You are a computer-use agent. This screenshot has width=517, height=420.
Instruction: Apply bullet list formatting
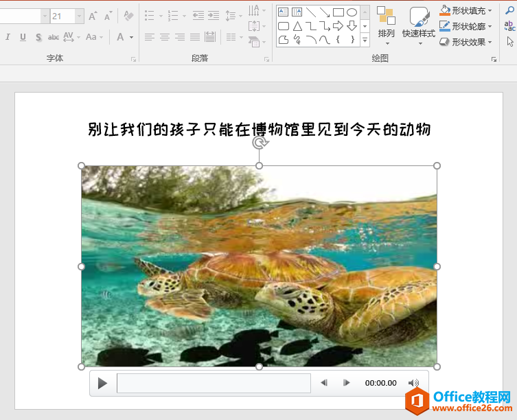[150, 16]
